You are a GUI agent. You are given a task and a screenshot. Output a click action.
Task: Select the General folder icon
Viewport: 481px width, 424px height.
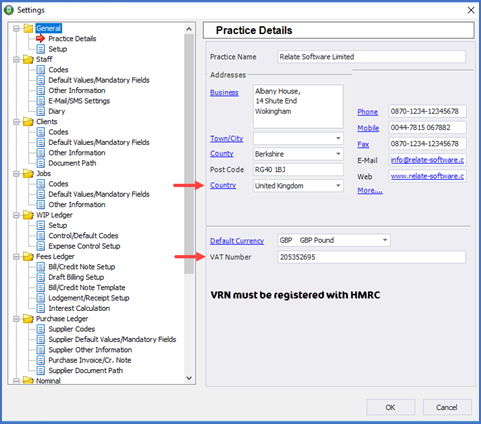click(x=28, y=28)
